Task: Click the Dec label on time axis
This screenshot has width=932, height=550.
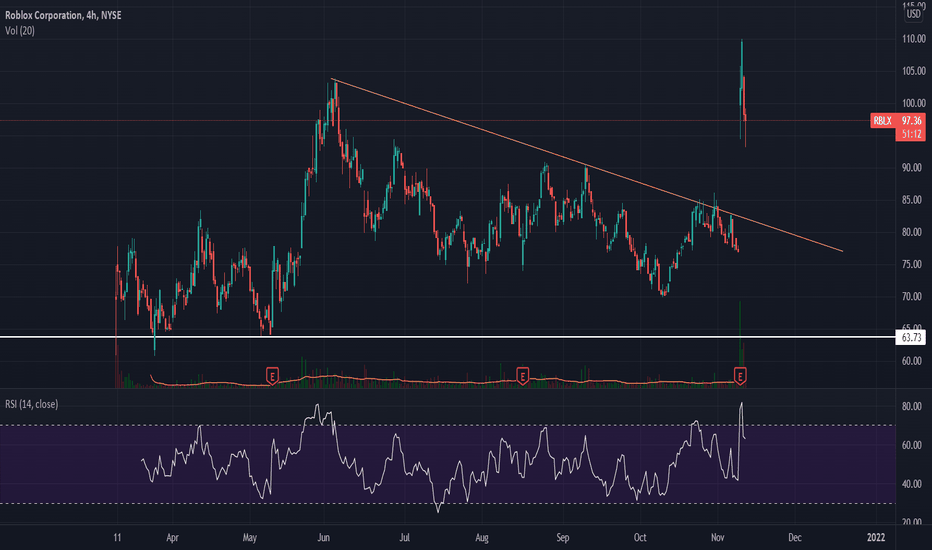Action: pos(795,538)
